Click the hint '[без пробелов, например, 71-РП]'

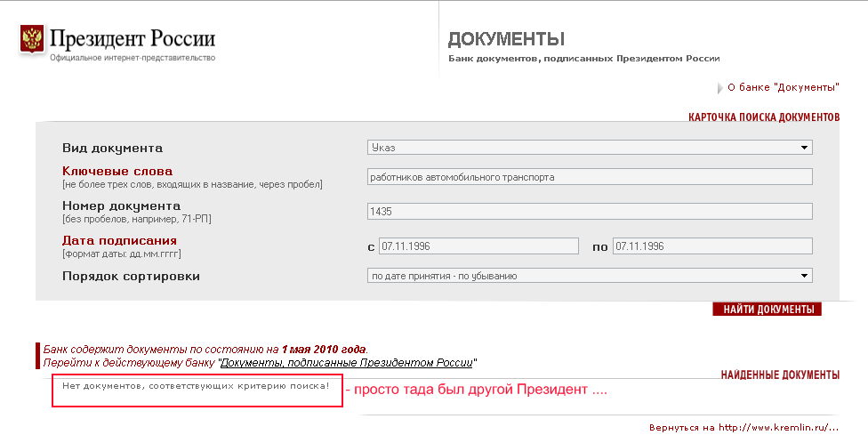(137, 220)
